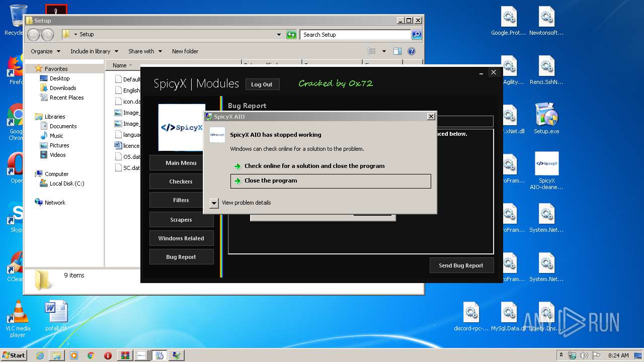The image size is (644, 362).
Task: Open Bug Report module
Action: 181,257
